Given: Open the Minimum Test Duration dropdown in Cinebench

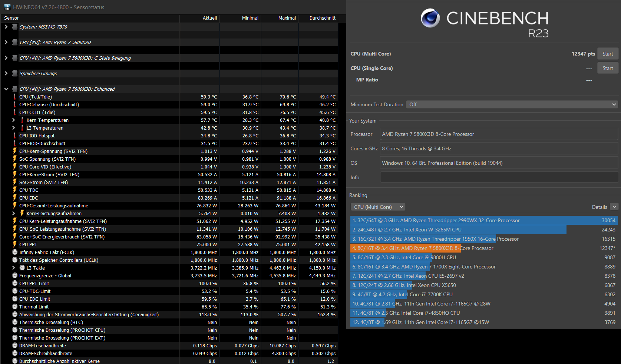Looking at the screenshot, I should pos(512,104).
